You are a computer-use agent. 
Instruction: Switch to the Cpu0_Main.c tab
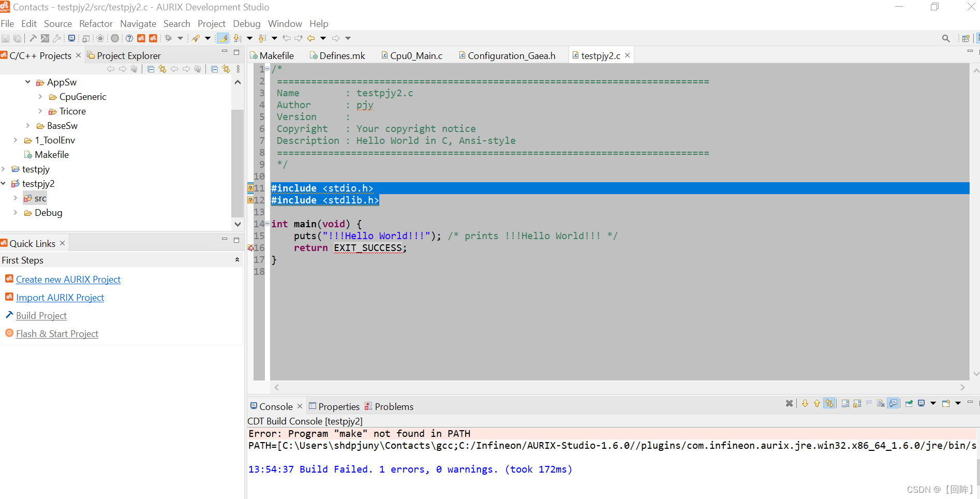click(x=417, y=55)
